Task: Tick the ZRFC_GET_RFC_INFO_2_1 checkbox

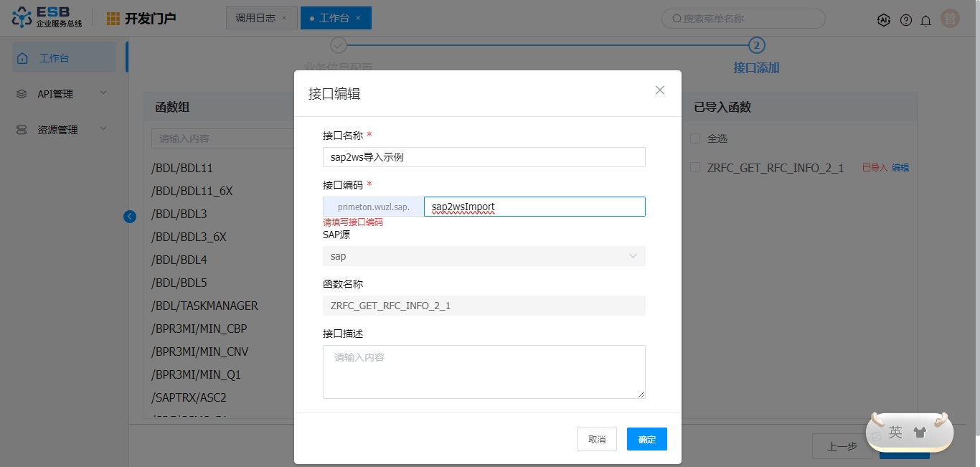Action: point(695,168)
